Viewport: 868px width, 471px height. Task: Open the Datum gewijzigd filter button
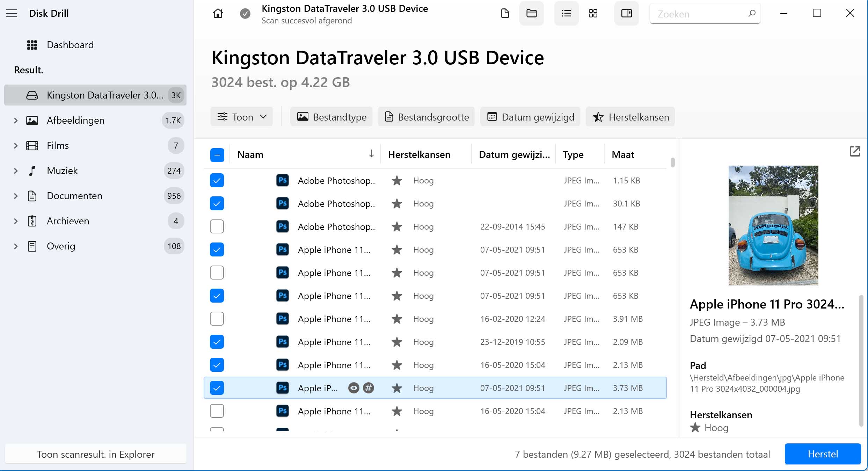530,117
